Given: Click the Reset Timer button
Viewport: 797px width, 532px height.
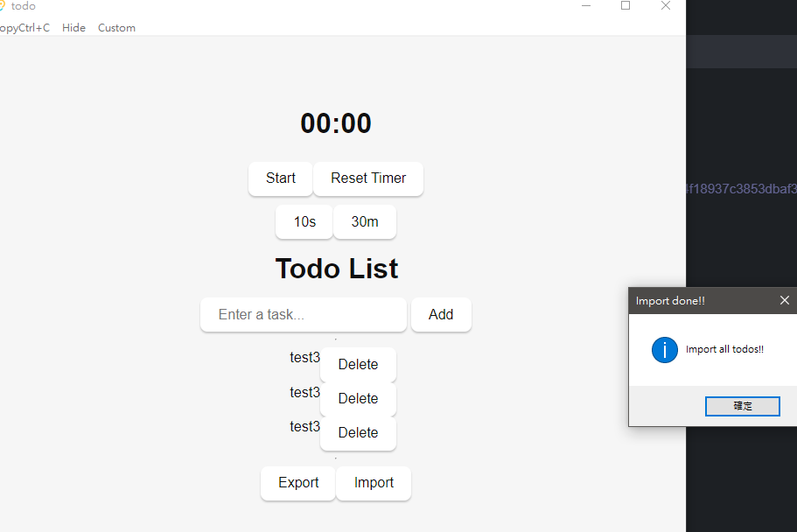Looking at the screenshot, I should pyautogui.click(x=368, y=178).
